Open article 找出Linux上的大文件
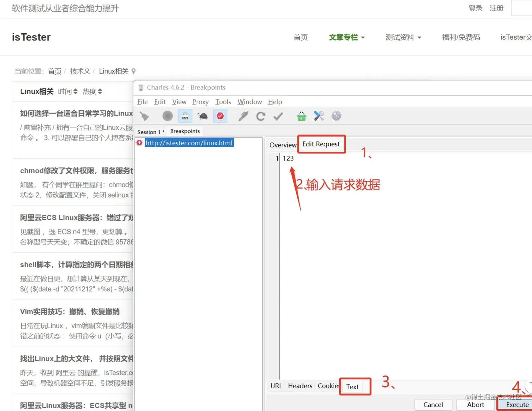532x411 pixels. point(76,359)
